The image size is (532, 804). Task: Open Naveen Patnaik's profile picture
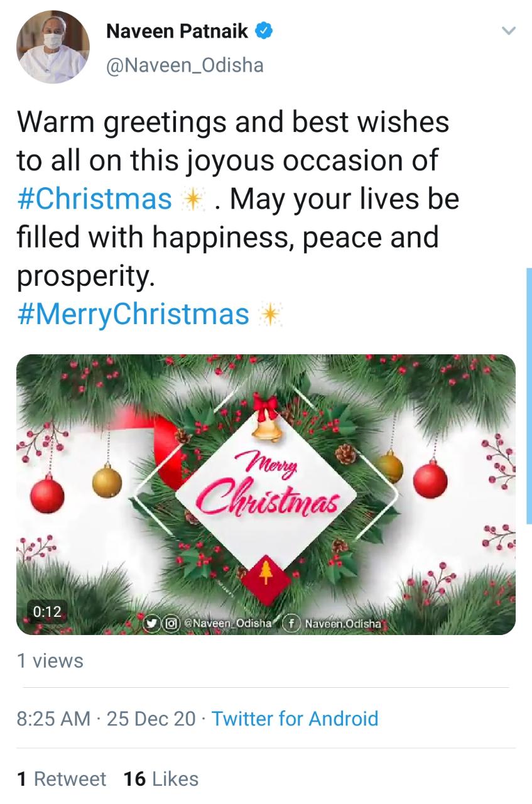click(53, 46)
